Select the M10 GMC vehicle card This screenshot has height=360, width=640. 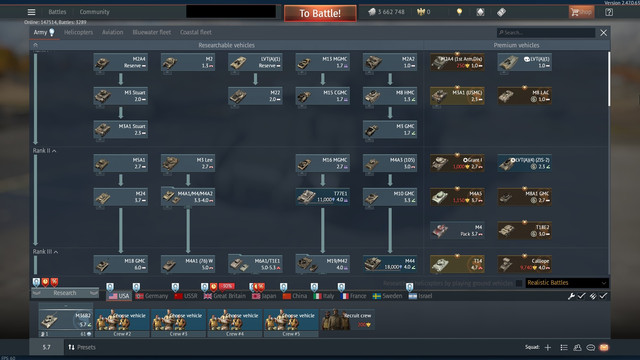coord(390,197)
